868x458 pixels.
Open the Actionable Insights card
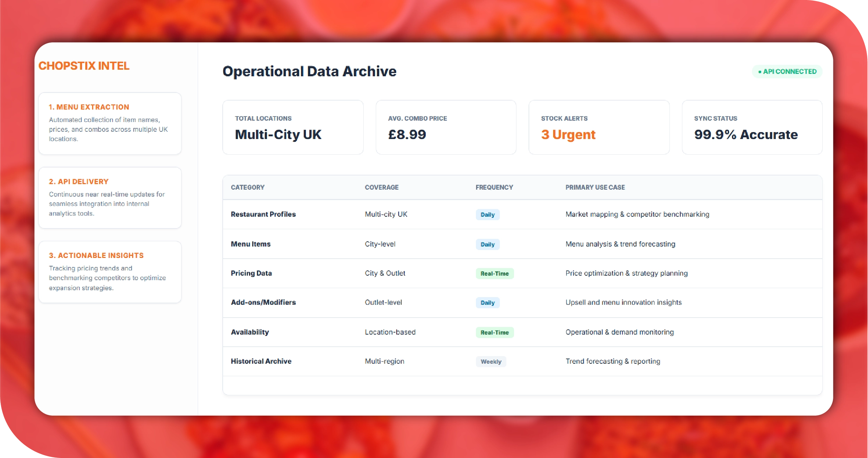[110, 271]
